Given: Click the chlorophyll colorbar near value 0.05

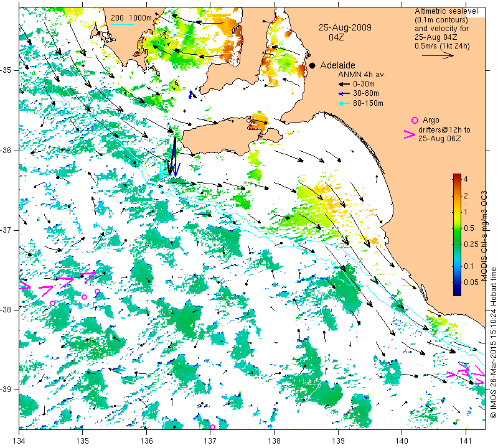Looking at the screenshot, I should (457, 282).
